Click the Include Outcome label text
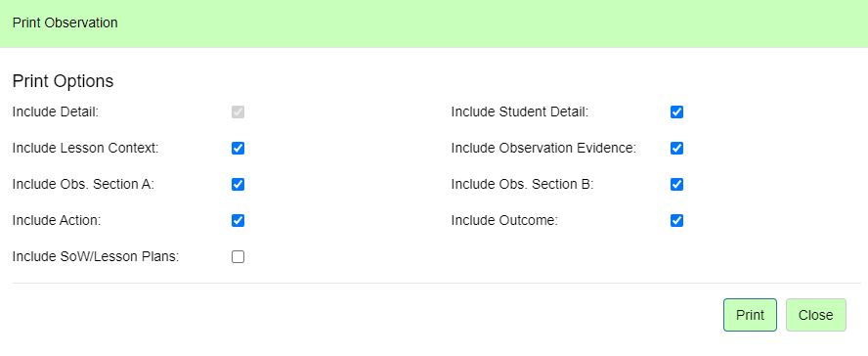This screenshot has width=868, height=356. [x=504, y=220]
